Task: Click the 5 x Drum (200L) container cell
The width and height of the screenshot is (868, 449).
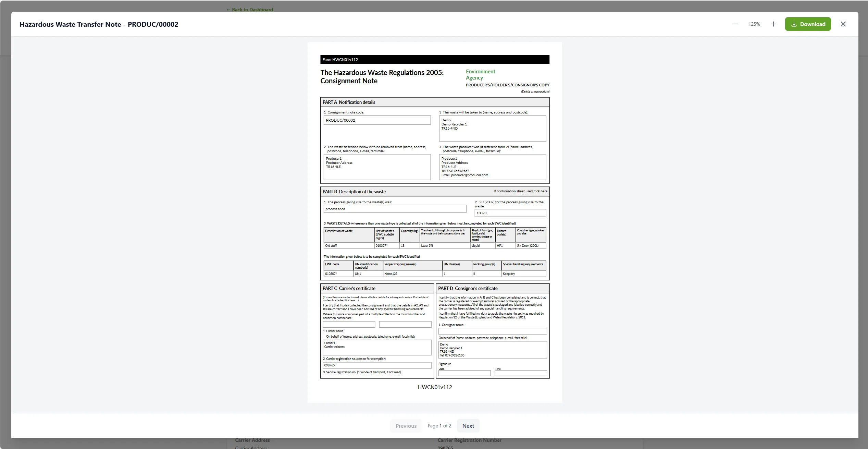Action: [531, 246]
